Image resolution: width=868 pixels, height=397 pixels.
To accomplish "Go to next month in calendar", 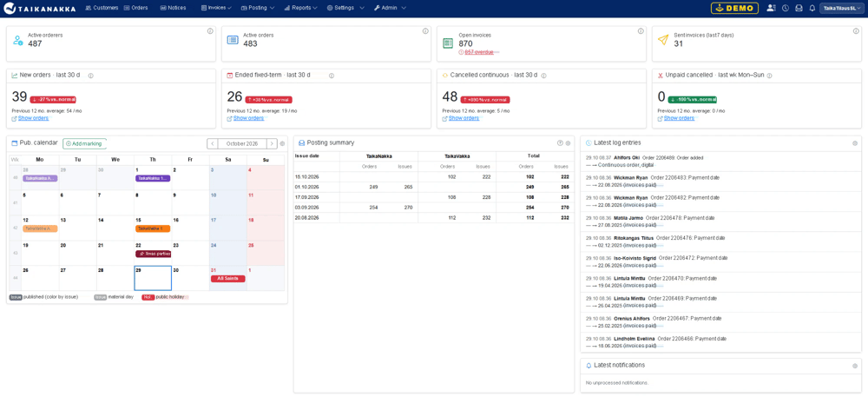I will (x=272, y=143).
